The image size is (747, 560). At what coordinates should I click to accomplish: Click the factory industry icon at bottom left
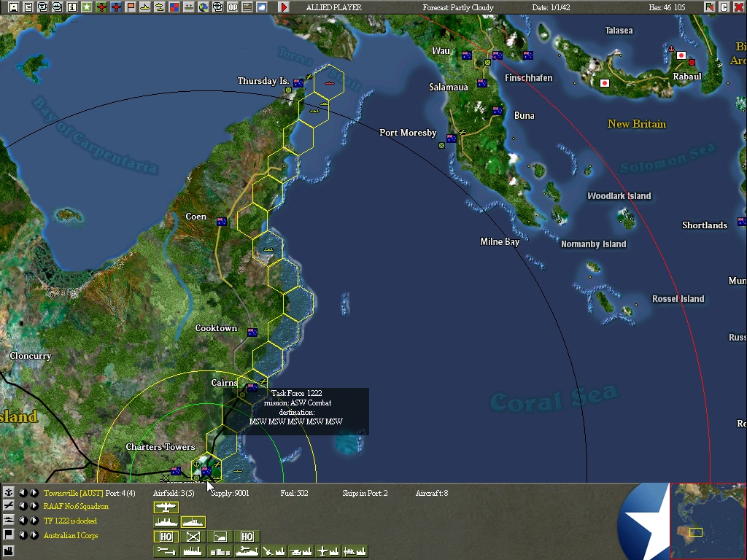point(8,551)
